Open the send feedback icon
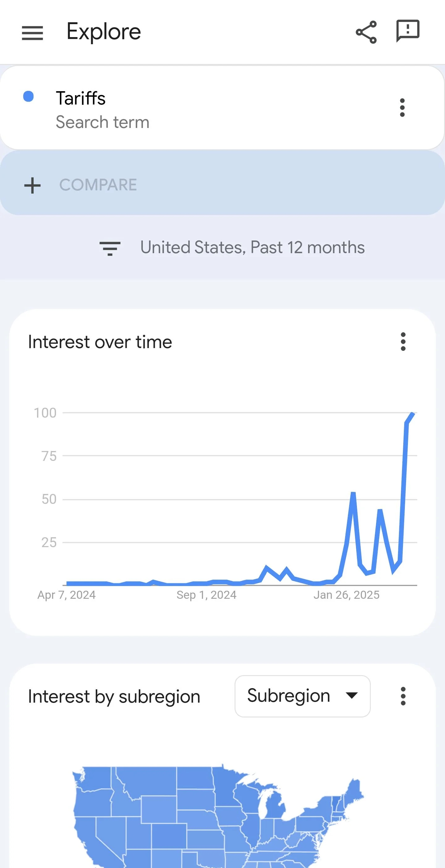445x868 pixels. coord(408,31)
